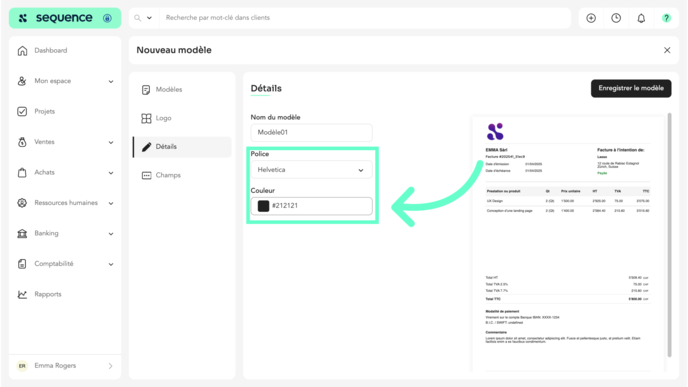Open the search filter dropdown arrow
Screen dimensions: 688x387
149,18
